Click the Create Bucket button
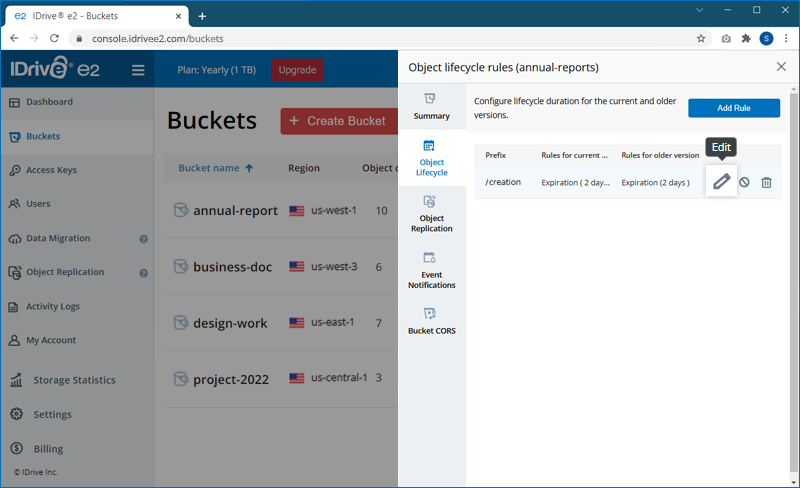Screen dimensions: 800x488 click(337, 121)
